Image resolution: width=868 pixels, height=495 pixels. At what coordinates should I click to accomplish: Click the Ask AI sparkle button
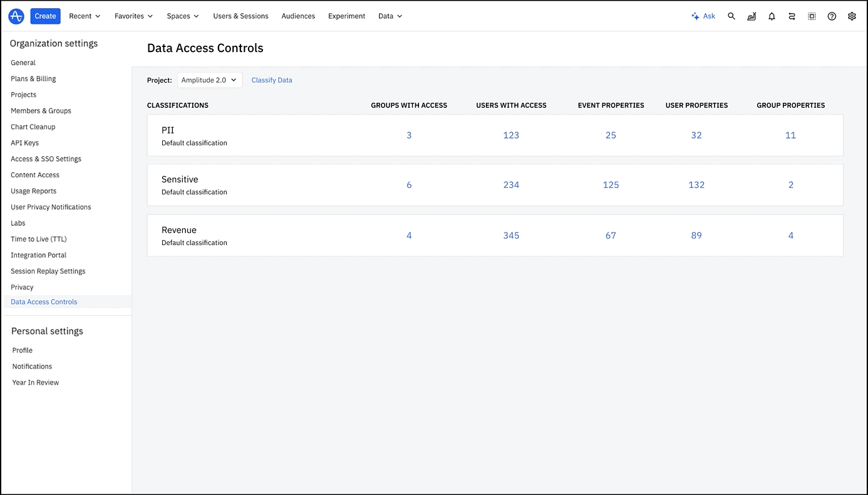point(703,16)
